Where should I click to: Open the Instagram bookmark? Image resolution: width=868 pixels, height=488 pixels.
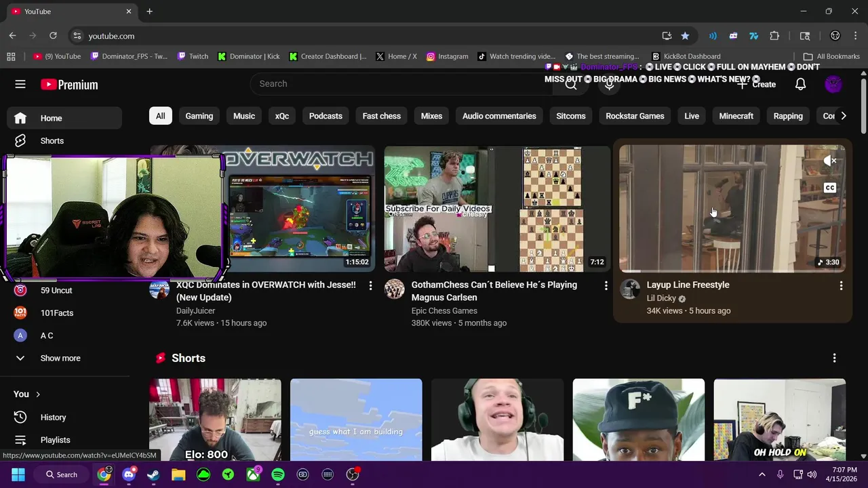pyautogui.click(x=447, y=56)
